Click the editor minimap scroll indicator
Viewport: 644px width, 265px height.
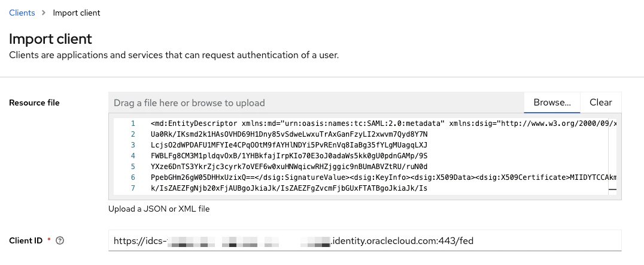(612, 189)
